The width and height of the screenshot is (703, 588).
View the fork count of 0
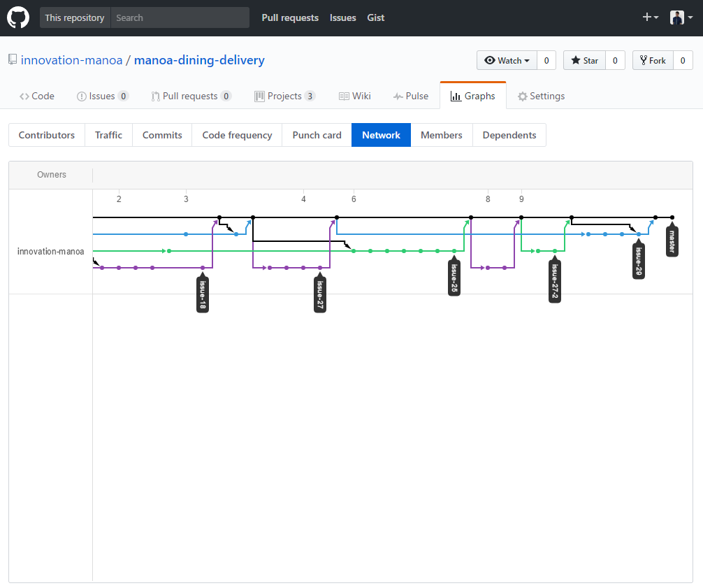683,61
